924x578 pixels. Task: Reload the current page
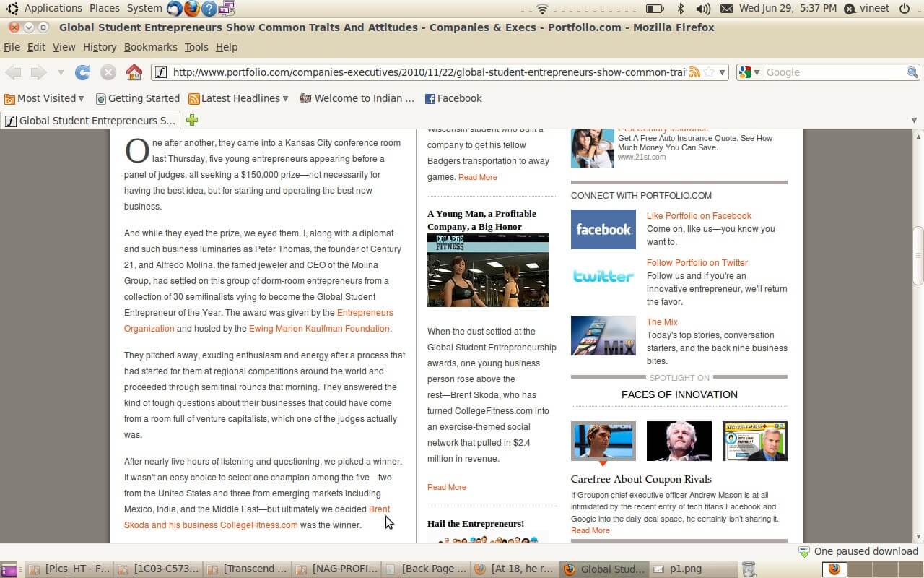[x=83, y=72]
